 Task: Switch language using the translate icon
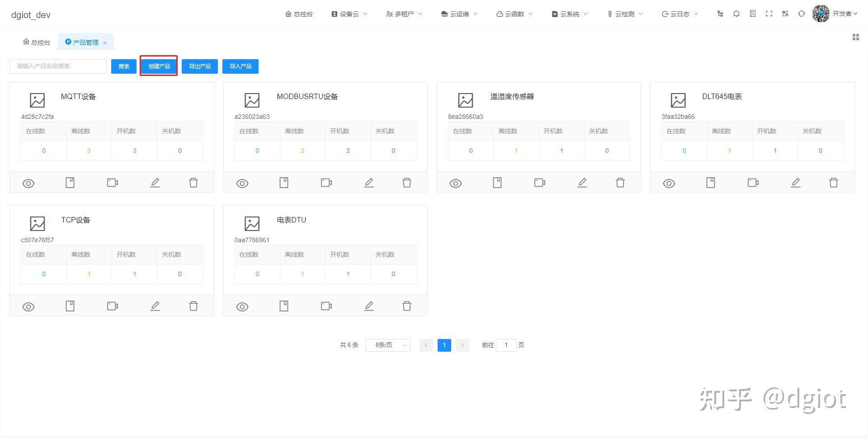[x=785, y=14]
